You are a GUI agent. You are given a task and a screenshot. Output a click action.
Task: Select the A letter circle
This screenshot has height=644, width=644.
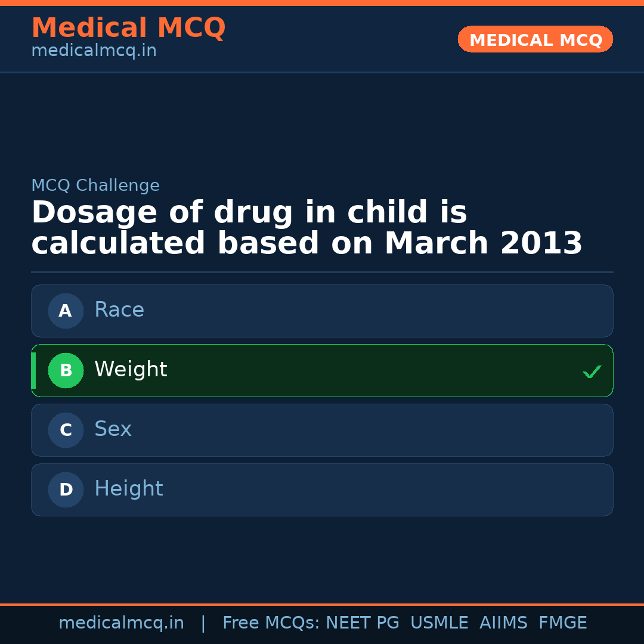coord(66,311)
